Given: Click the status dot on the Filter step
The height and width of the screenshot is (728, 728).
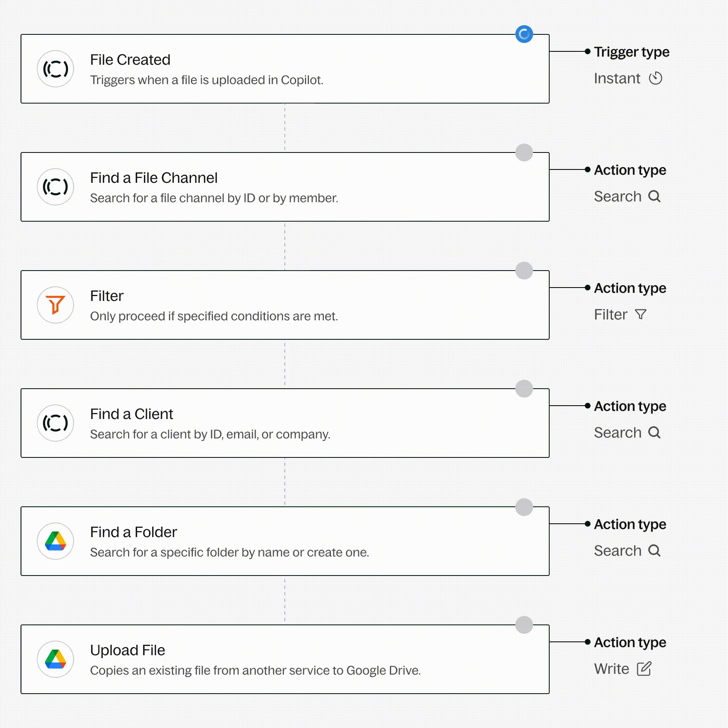Looking at the screenshot, I should 524,271.
